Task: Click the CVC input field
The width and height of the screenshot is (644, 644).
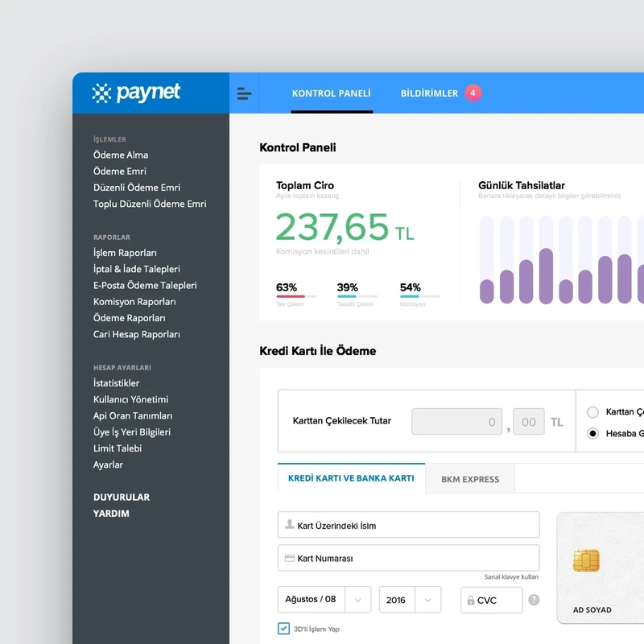Action: tap(491, 600)
